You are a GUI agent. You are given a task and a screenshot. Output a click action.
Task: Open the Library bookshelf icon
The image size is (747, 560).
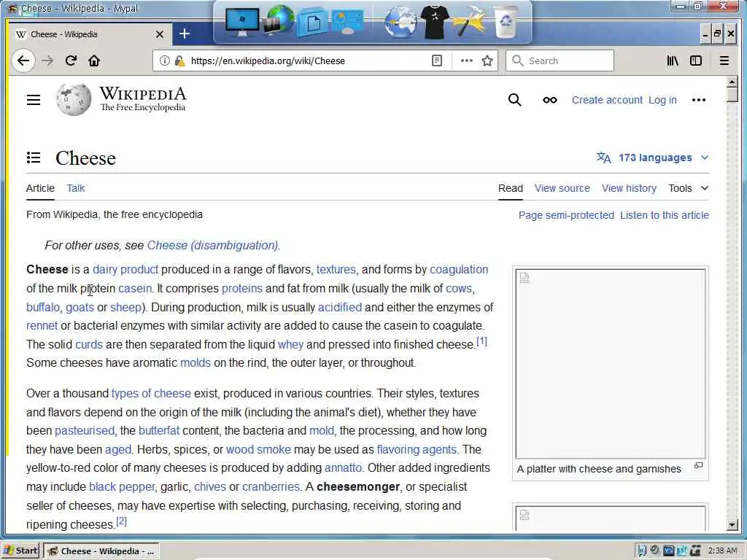673,61
